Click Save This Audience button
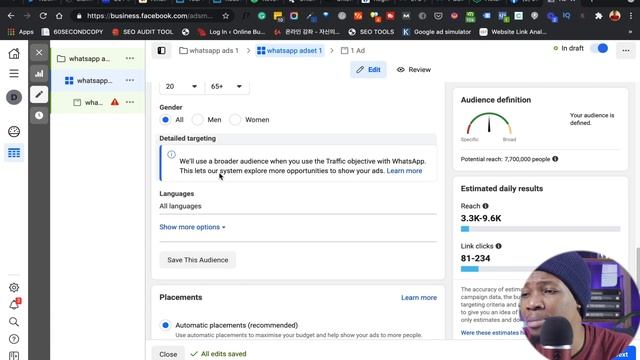Image resolution: width=640 pixels, height=360 pixels. point(198,260)
